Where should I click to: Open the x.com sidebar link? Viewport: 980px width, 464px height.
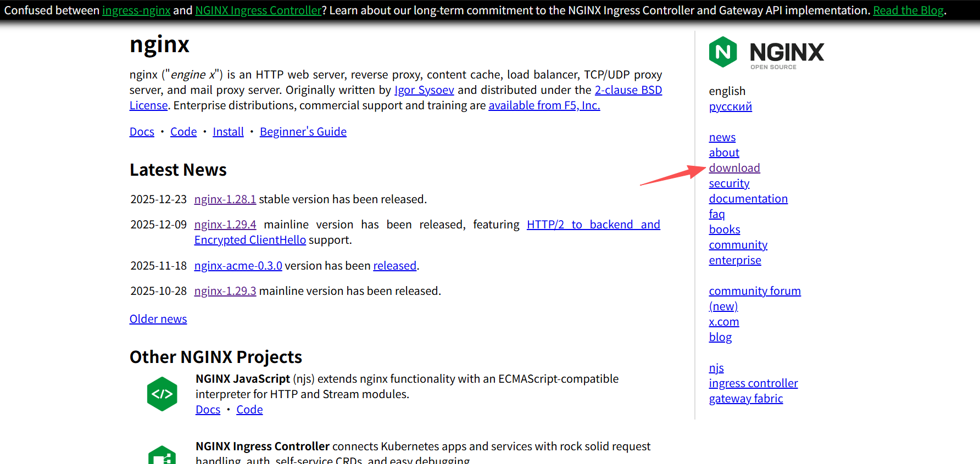[x=724, y=322]
